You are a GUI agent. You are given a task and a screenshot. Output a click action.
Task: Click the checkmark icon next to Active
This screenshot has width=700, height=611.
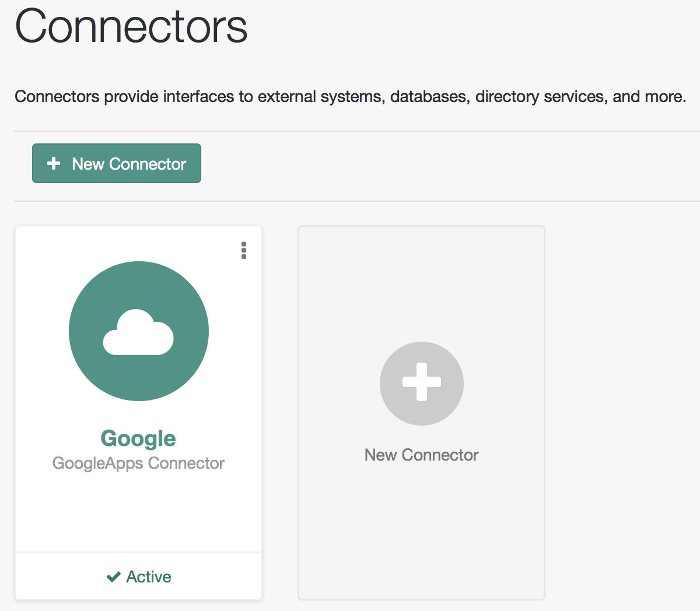pos(114,576)
